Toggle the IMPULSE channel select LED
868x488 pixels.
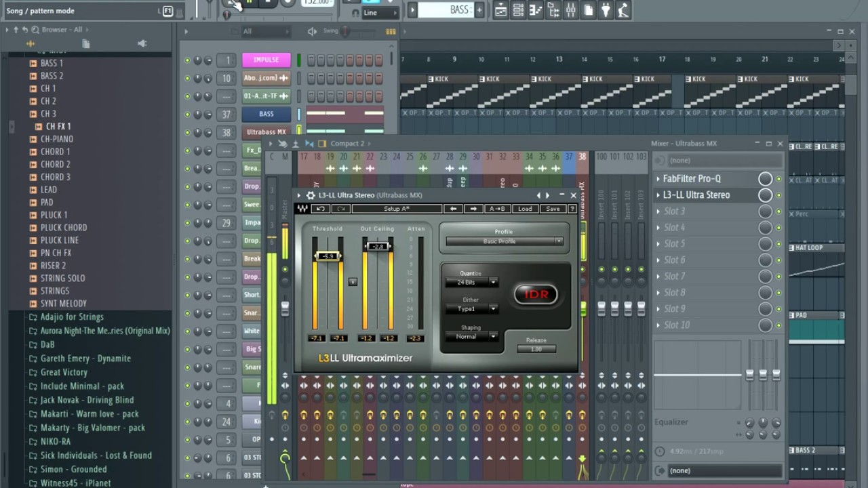click(x=299, y=60)
